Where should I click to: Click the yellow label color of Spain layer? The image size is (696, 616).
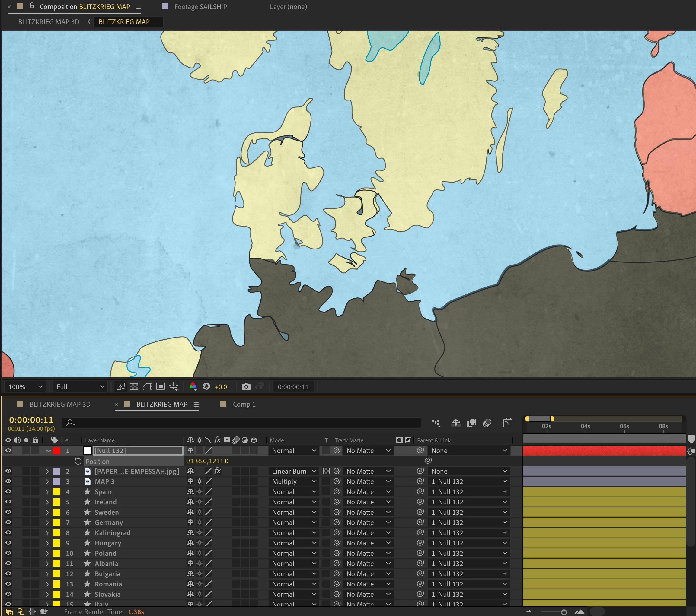click(57, 492)
